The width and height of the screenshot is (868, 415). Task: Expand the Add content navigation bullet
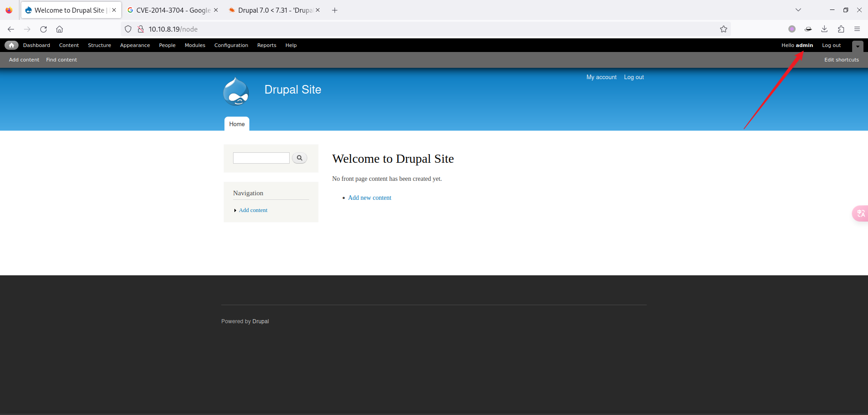click(235, 210)
